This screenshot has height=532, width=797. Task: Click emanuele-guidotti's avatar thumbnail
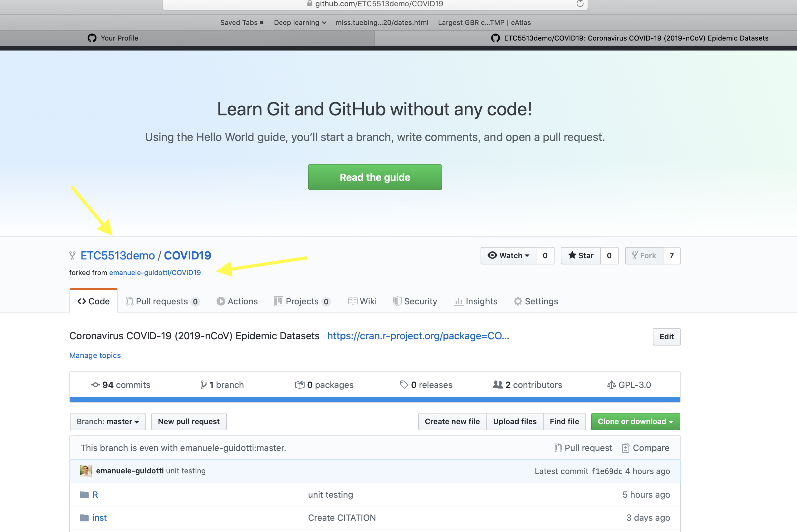point(86,471)
